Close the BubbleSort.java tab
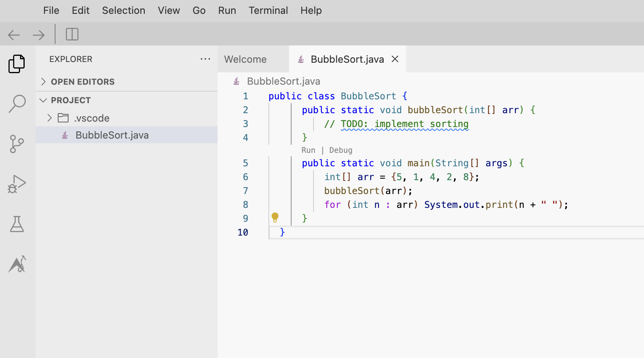Screen dimensions: 644x358 point(395,59)
